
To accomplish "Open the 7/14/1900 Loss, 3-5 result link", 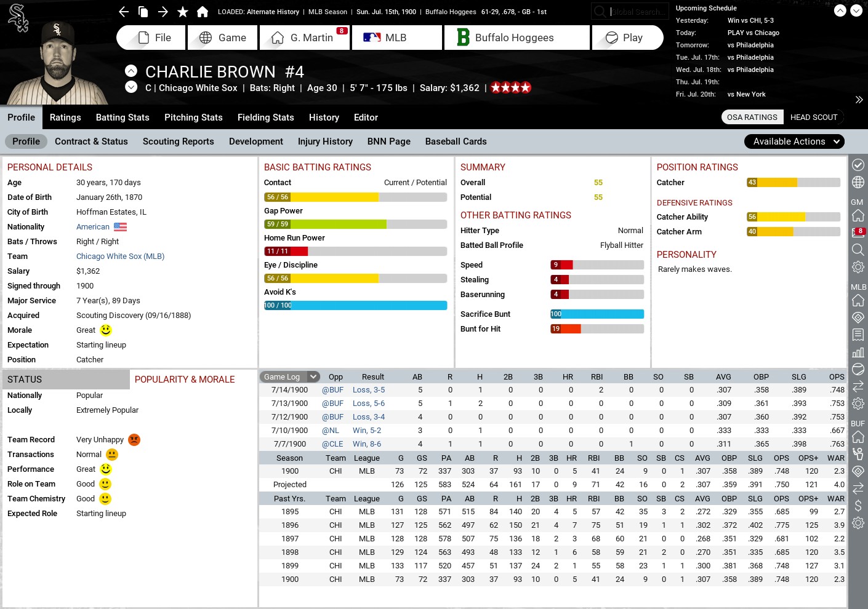I will 369,390.
